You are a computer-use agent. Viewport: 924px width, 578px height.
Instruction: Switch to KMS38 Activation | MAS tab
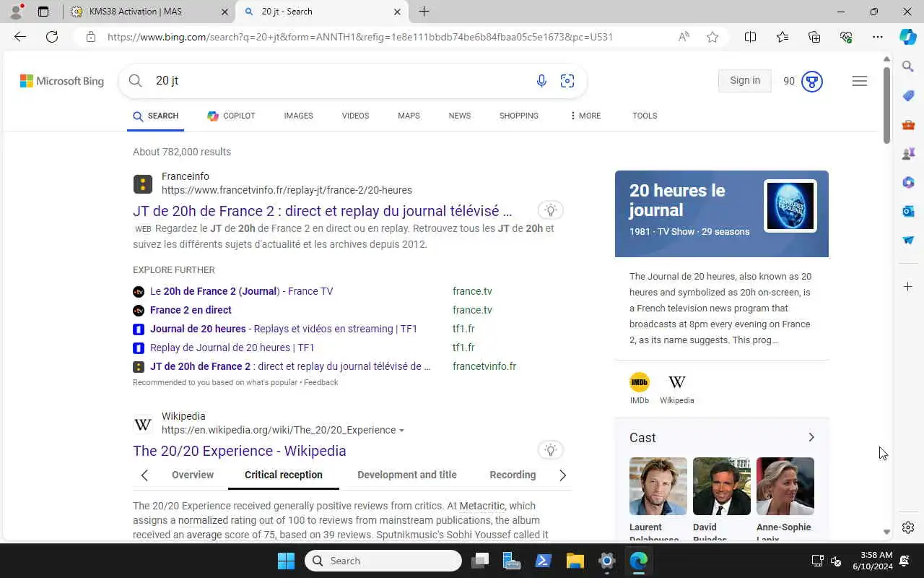[149, 12]
